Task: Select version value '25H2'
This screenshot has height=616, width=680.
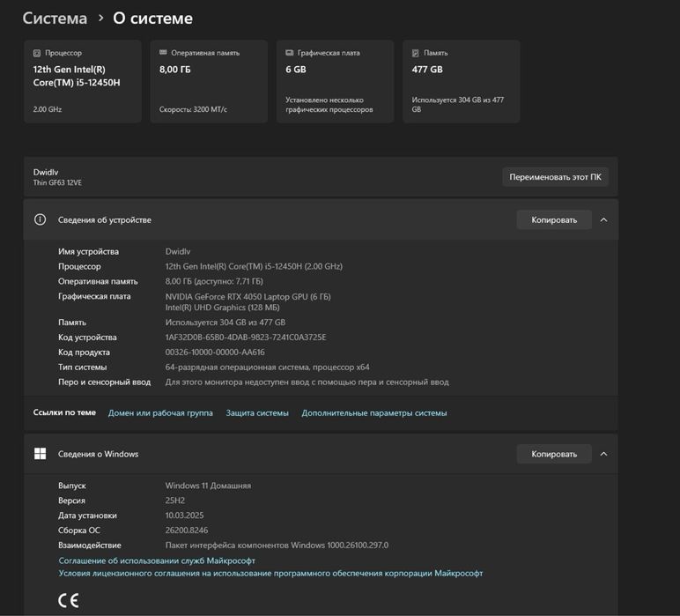Action: (x=174, y=501)
